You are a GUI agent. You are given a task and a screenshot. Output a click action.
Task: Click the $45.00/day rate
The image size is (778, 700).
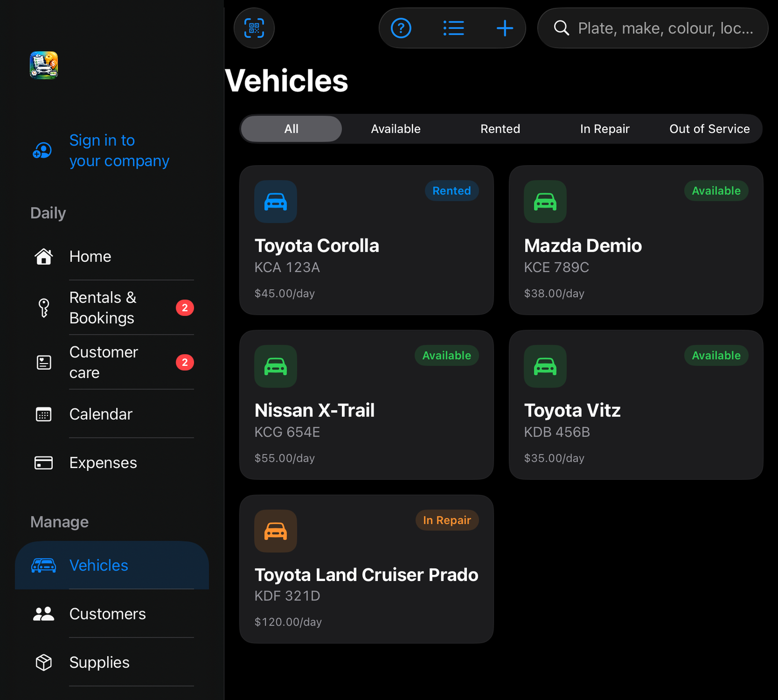pyautogui.click(x=285, y=294)
